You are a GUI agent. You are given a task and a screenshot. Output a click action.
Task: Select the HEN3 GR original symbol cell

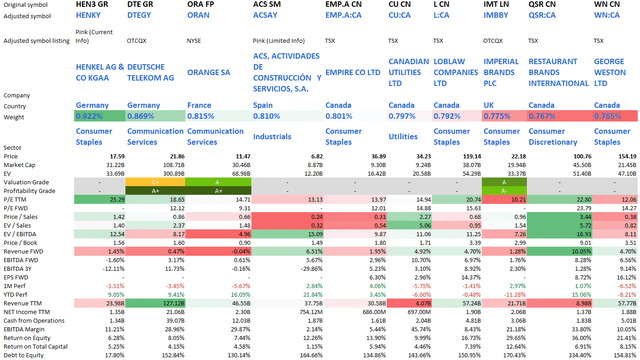click(x=92, y=4)
